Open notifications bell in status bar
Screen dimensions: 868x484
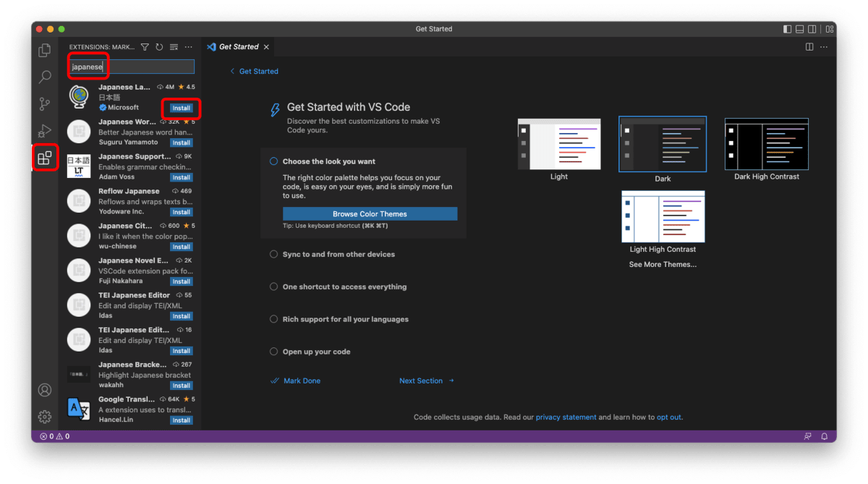tap(824, 436)
